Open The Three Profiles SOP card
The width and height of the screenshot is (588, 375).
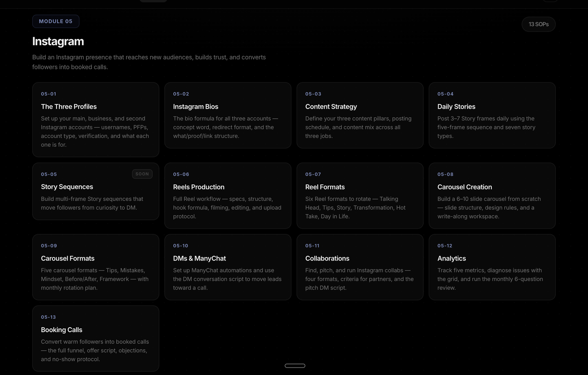click(x=96, y=120)
